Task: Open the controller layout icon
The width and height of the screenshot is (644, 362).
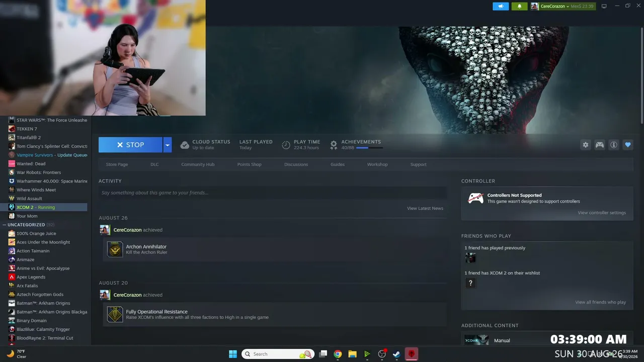Action: [600, 145]
